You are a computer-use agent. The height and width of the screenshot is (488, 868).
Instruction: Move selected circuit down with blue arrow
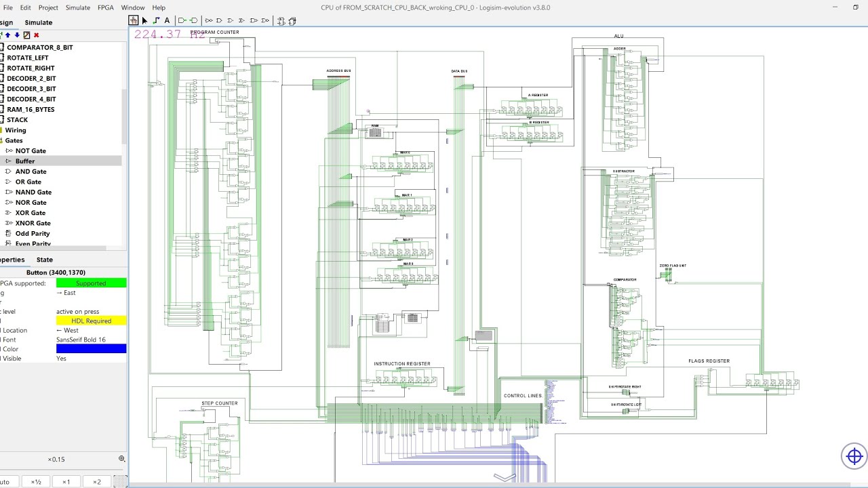coord(17,35)
